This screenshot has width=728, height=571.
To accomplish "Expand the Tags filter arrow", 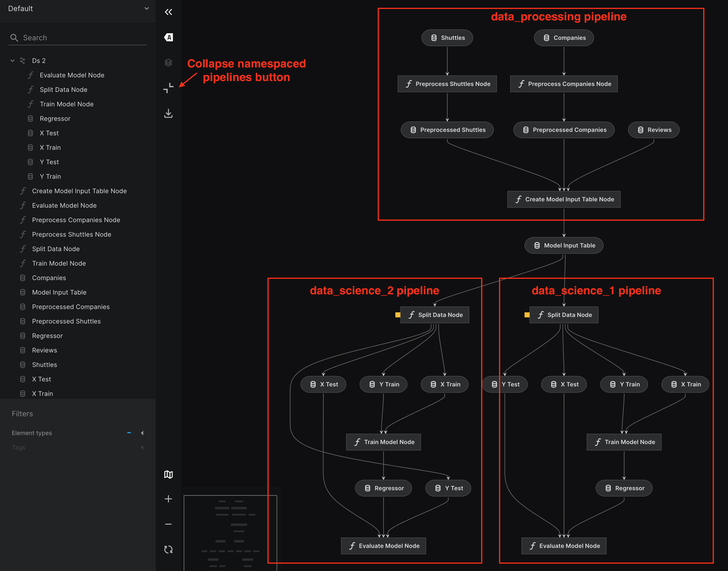I will 142,447.
